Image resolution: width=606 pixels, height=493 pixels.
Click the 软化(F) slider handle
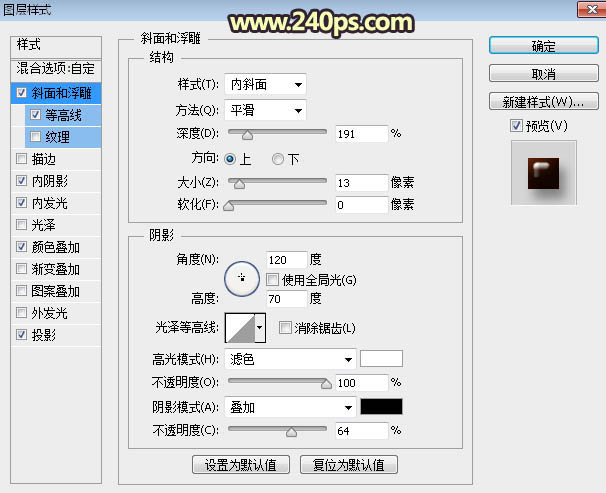coord(229,206)
